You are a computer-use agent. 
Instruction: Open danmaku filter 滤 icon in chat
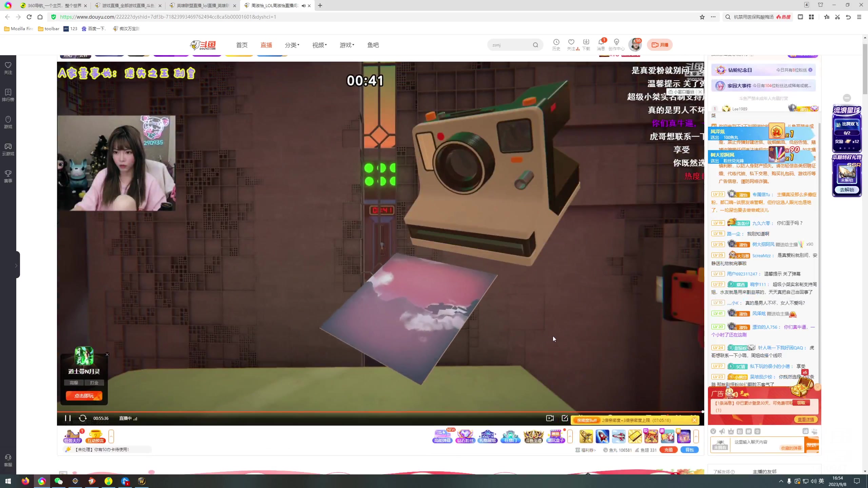click(806, 431)
